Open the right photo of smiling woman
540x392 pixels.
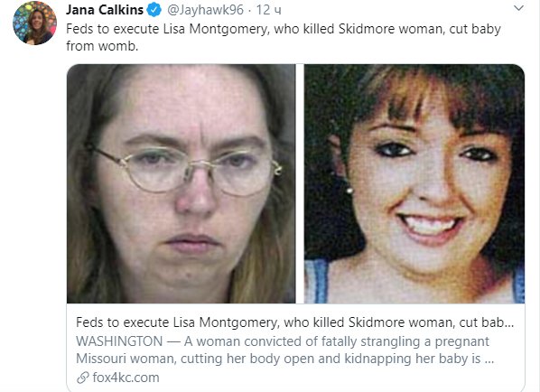point(414,183)
